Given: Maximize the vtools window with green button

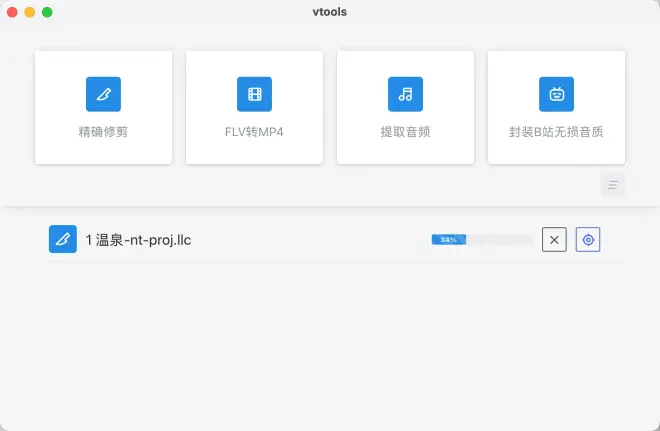Looking at the screenshot, I should pyautogui.click(x=47, y=12).
